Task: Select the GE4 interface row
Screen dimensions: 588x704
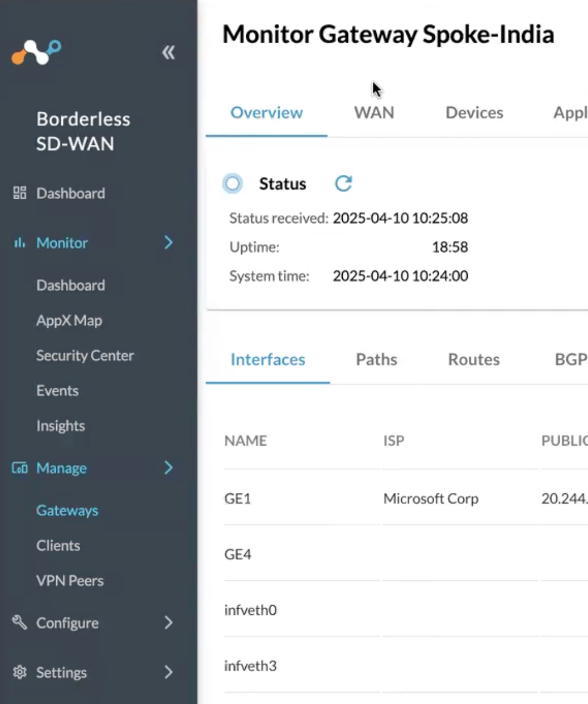Action: pyautogui.click(x=406, y=554)
